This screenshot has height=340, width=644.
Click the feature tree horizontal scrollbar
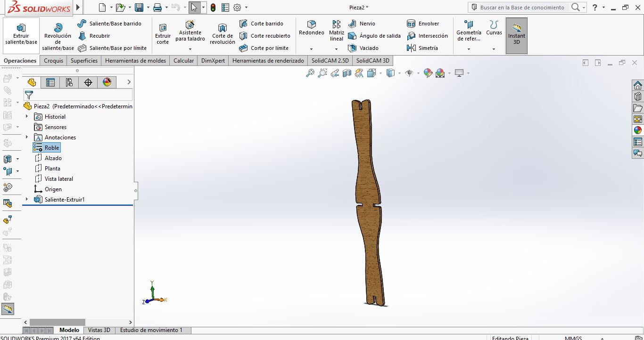[58, 322]
